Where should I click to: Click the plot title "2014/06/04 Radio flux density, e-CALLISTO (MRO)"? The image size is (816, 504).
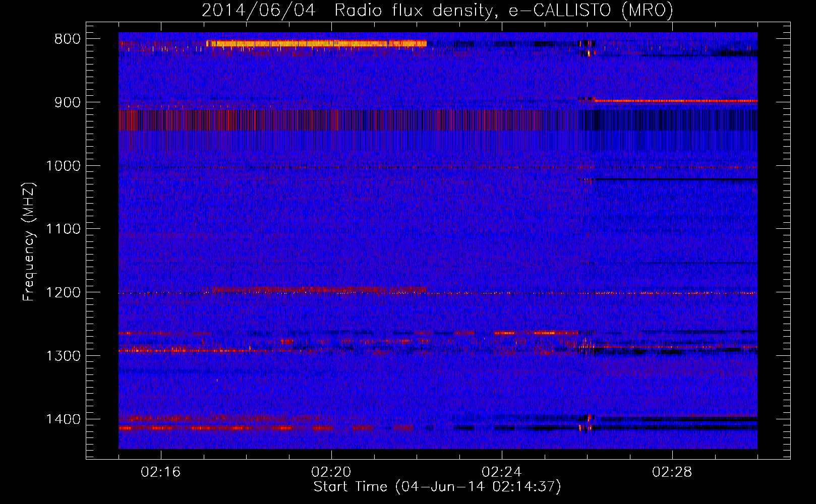(x=437, y=10)
